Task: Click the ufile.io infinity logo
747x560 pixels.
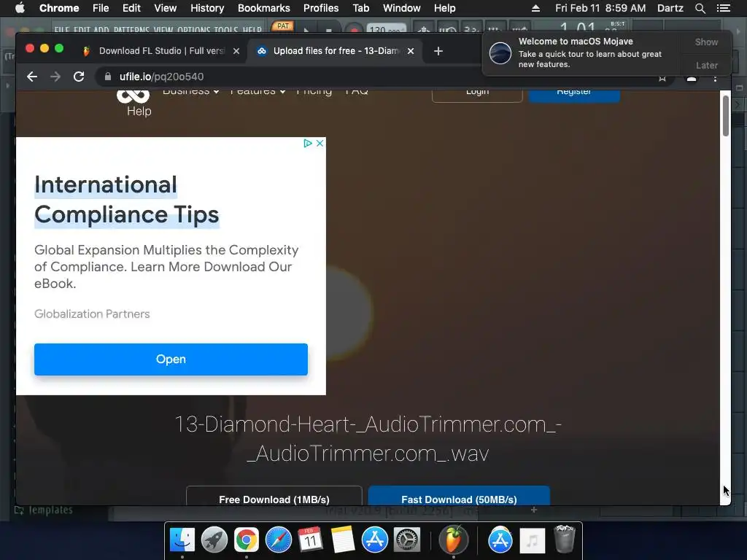Action: pos(133,96)
